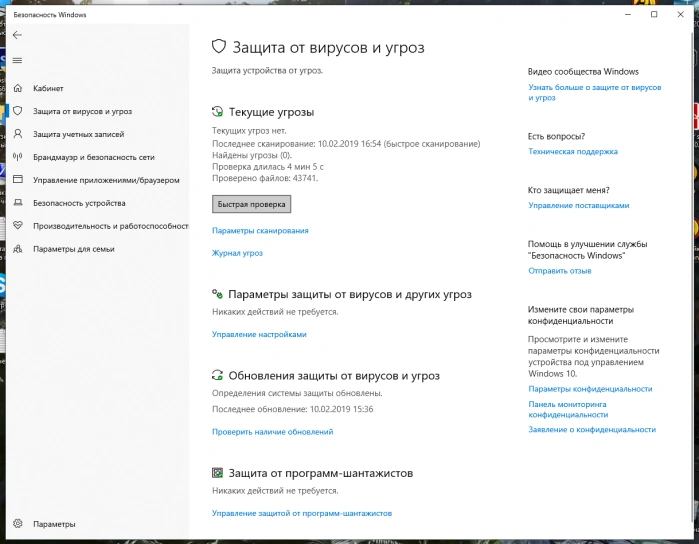Viewport: 699px width, 544px height.
Task: Click the firewall antenna icon
Action: point(18,157)
